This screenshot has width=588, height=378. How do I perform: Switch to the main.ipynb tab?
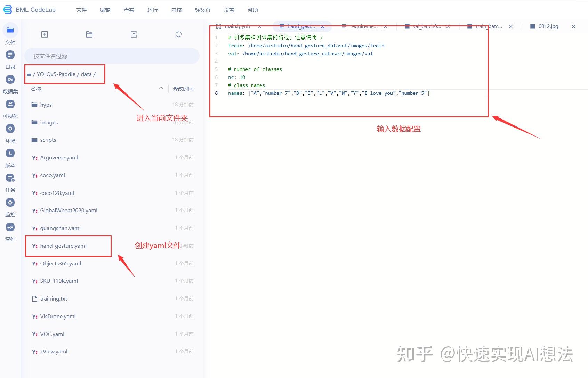(237, 26)
